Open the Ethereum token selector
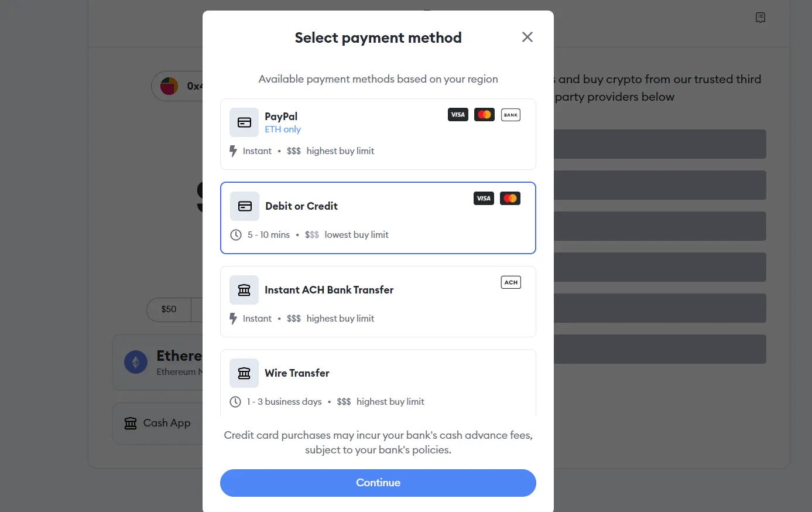The width and height of the screenshot is (812, 512). [158, 362]
